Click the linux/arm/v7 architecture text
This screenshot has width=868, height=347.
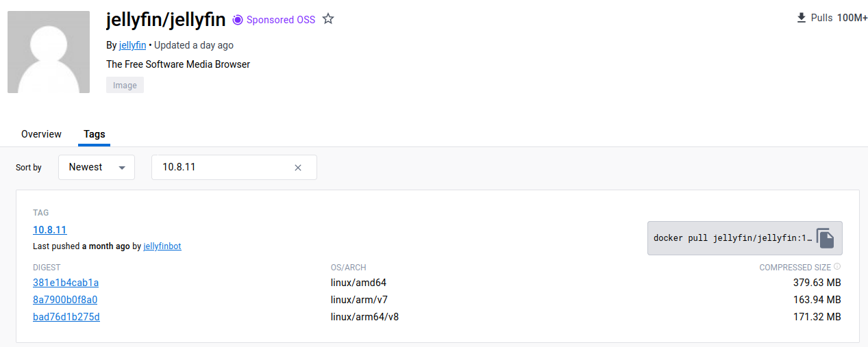click(x=360, y=299)
